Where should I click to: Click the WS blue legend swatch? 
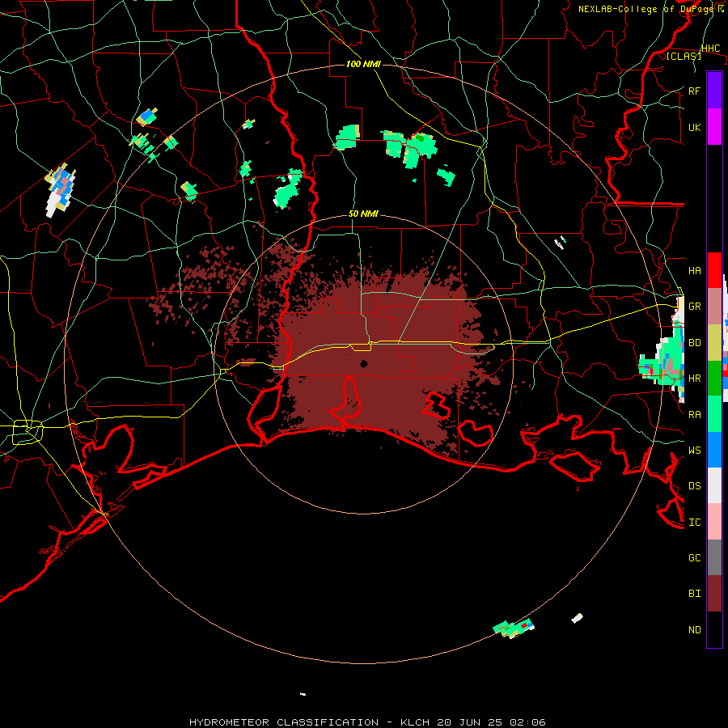pos(714,450)
